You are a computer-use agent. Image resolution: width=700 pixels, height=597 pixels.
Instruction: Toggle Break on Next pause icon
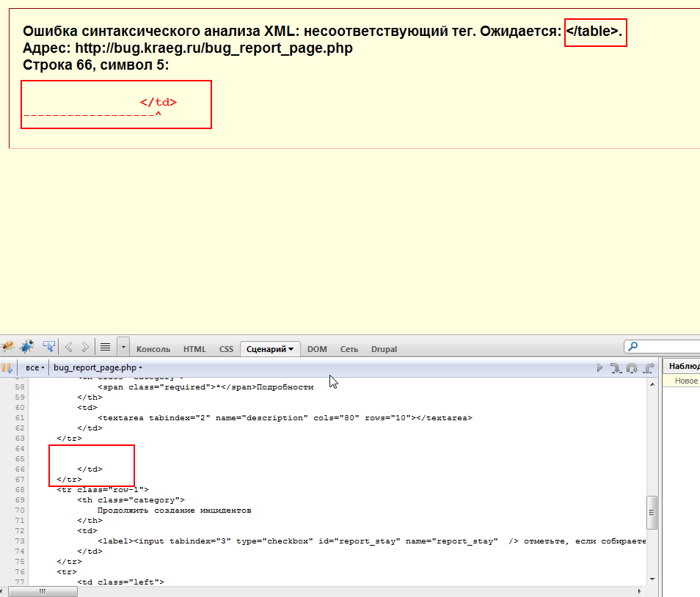7,367
